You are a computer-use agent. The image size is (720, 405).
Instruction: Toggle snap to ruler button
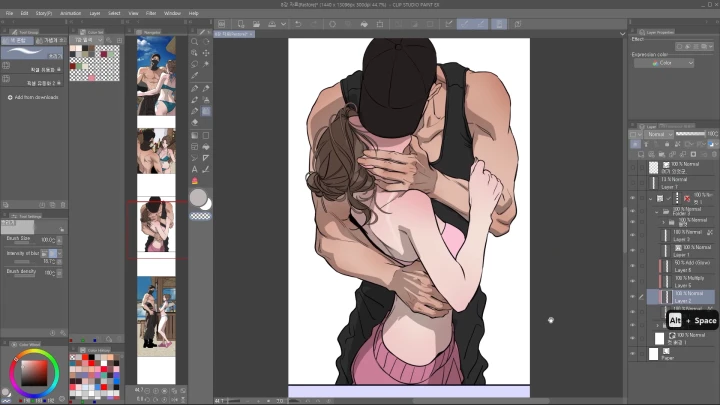[449, 24]
